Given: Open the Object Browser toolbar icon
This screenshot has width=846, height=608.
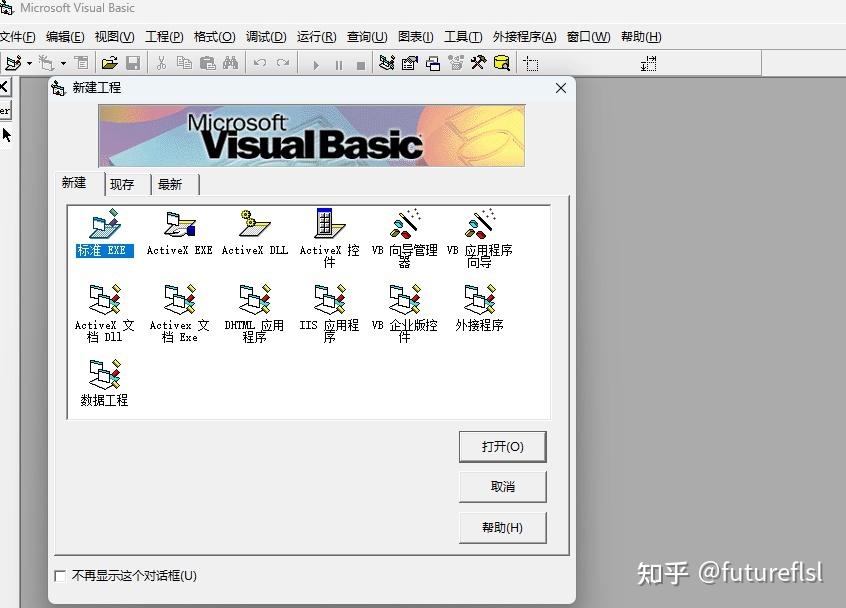Looking at the screenshot, I should [x=456, y=63].
